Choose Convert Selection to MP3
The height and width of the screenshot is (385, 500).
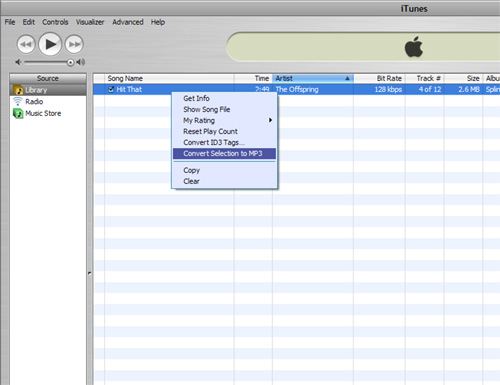224,153
